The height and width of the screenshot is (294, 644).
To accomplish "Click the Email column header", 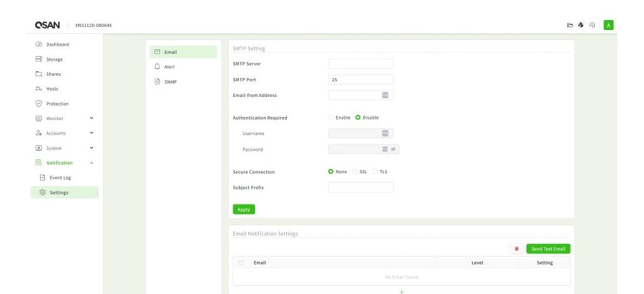I will click(x=259, y=263).
